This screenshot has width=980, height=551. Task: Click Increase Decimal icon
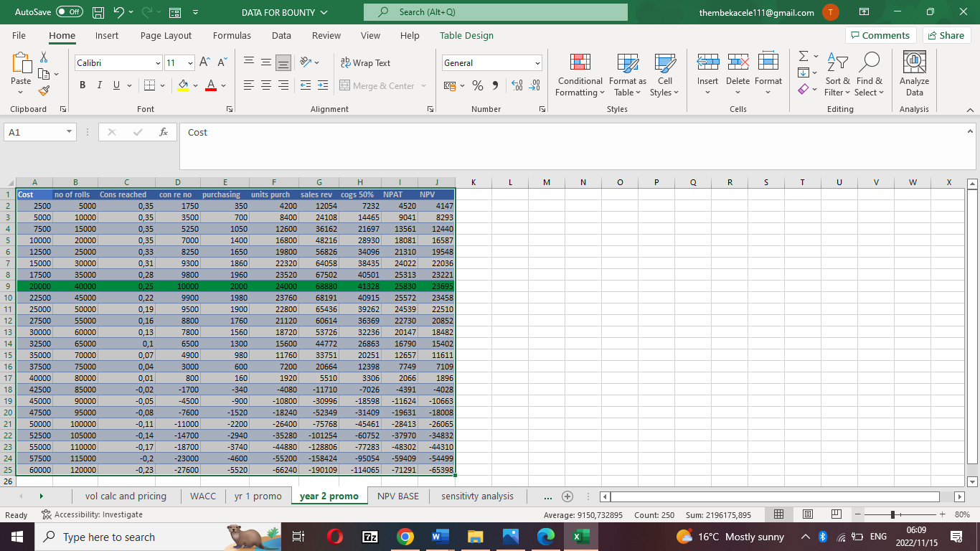tap(517, 86)
